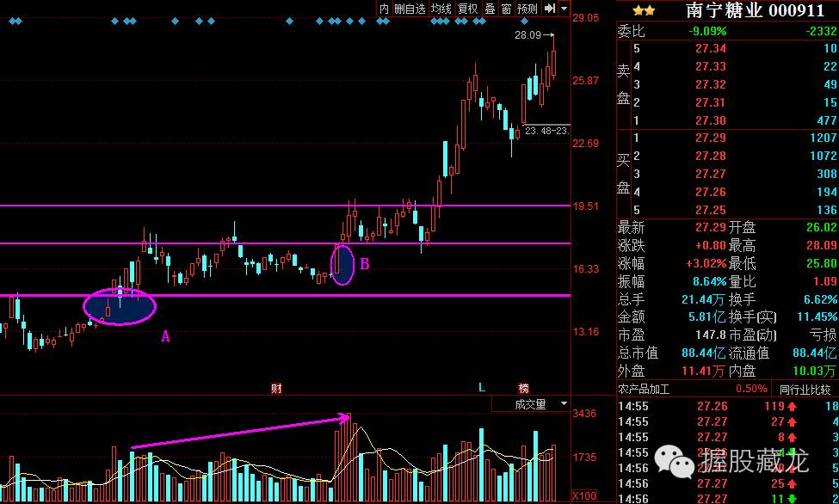Click the 南宁糖业 000911 stock title

tap(755, 10)
